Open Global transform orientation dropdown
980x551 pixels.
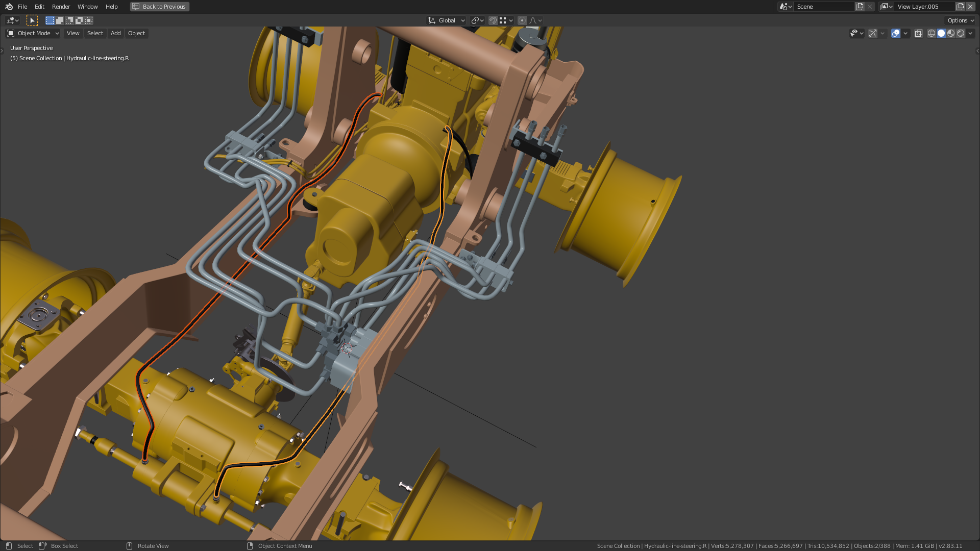click(x=447, y=20)
